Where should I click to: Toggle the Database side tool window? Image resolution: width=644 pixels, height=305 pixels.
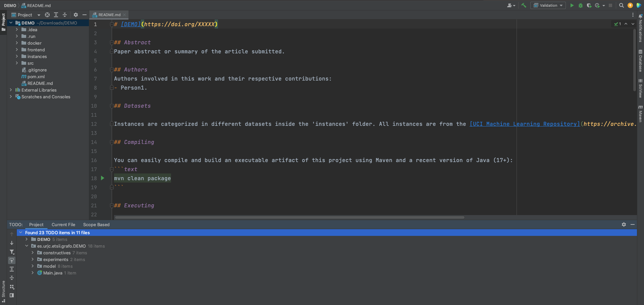point(641,61)
